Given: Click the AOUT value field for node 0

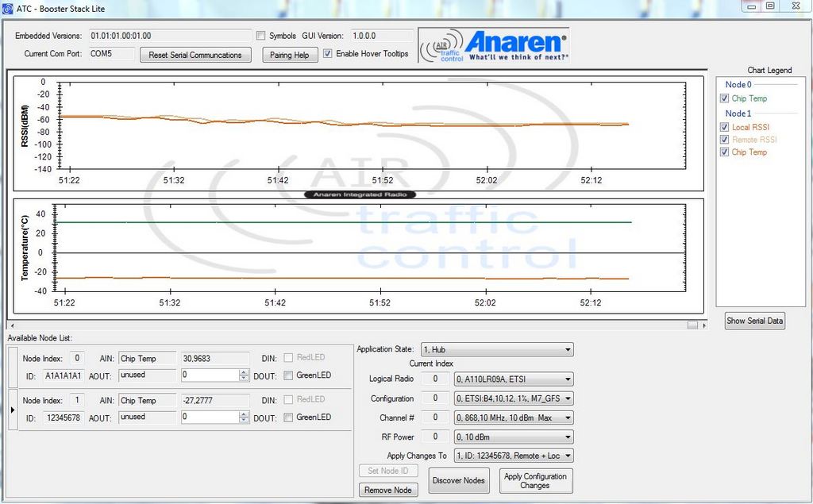Looking at the screenshot, I should pos(209,375).
